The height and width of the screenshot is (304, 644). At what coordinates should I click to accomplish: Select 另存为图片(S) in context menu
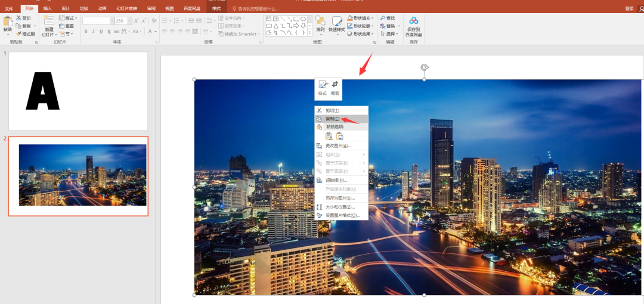click(339, 198)
